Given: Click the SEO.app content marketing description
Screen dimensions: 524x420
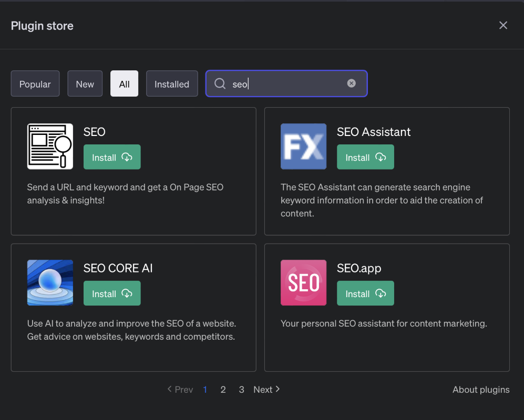Looking at the screenshot, I should coord(384,323).
